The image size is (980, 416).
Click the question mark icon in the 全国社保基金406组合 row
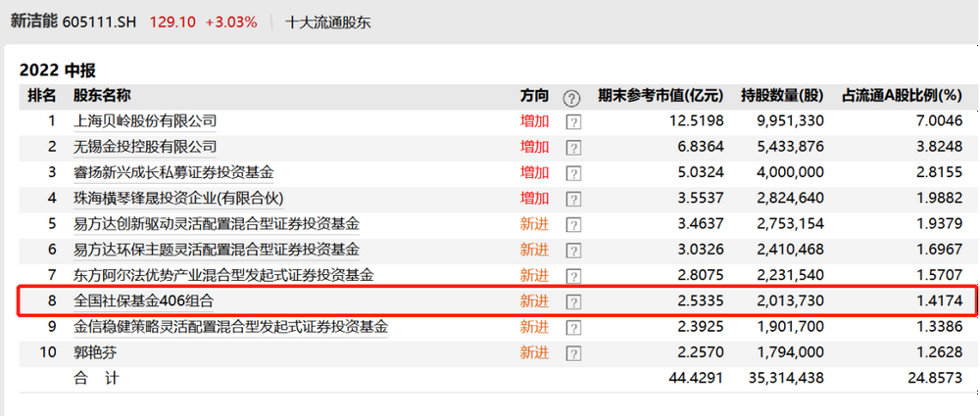click(573, 301)
